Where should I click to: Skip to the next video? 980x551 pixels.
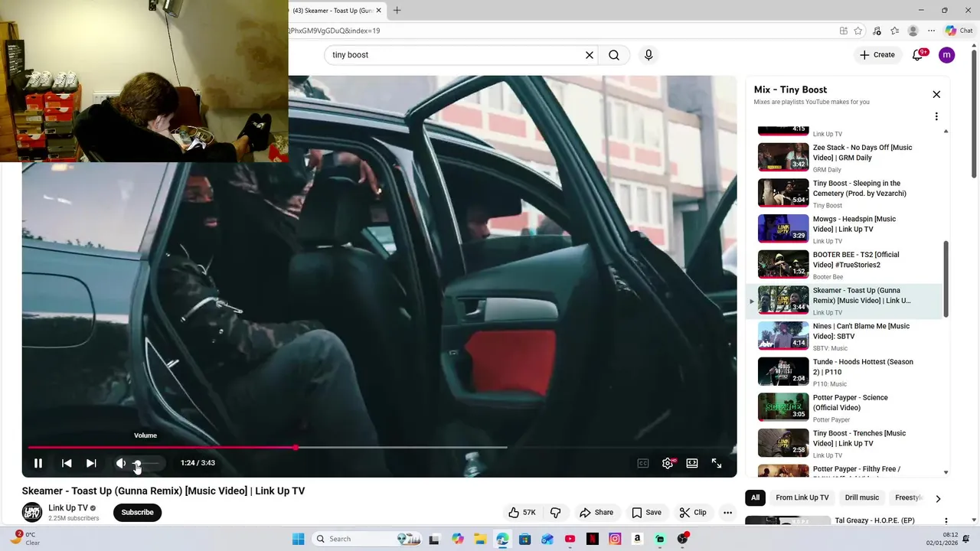coord(91,463)
